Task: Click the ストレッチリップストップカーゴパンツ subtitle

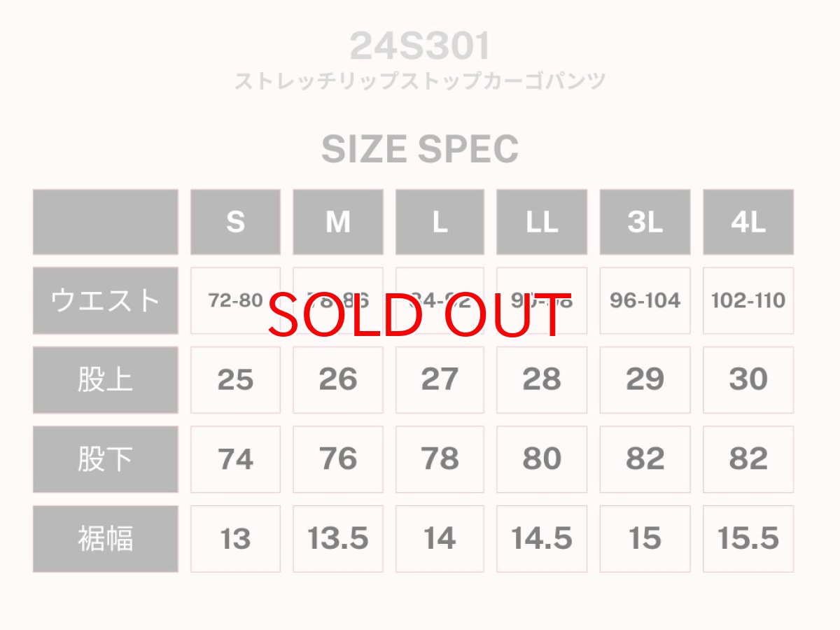Action: pyautogui.click(x=420, y=81)
